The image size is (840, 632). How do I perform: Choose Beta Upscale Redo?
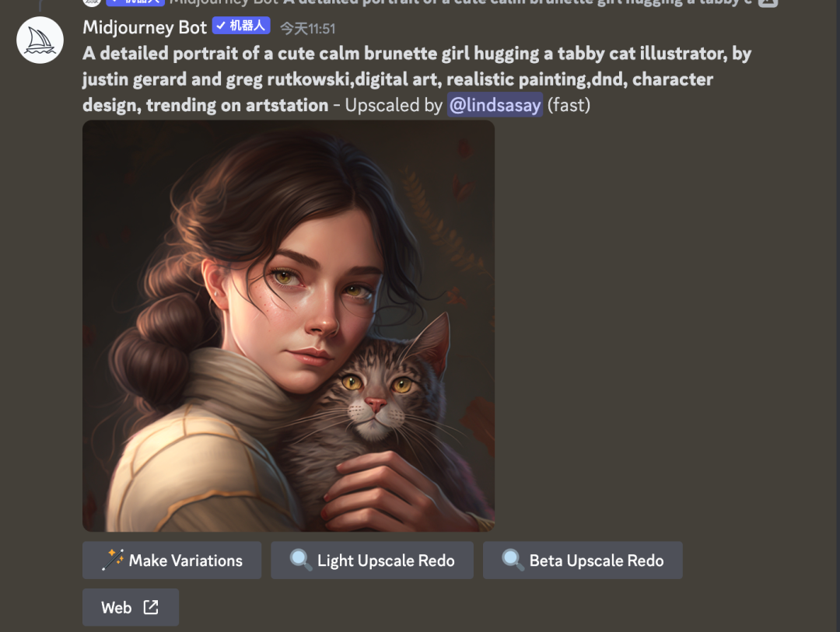click(583, 560)
